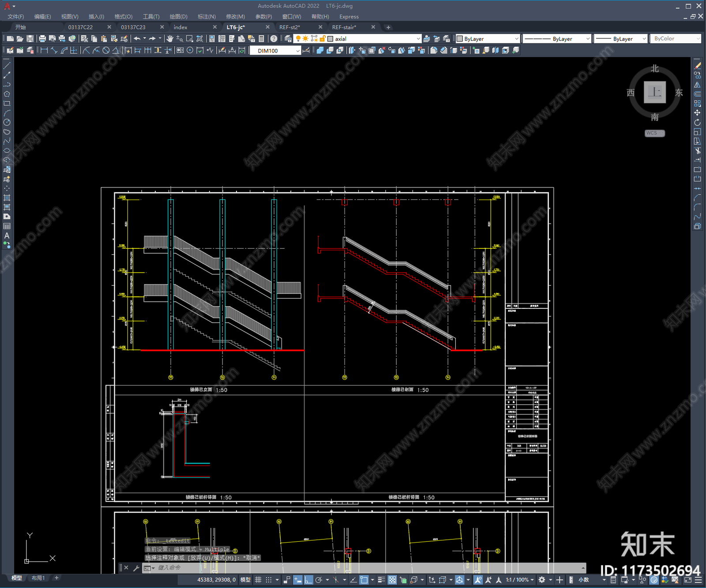
Task: Click the ViewCube top face 上
Action: click(655, 92)
